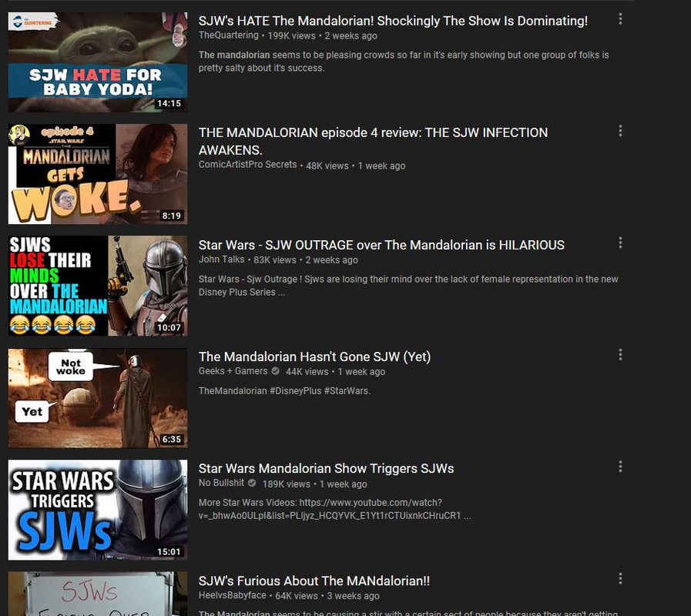Click description 'Star Wars - Sjw Outrage ! Sjws are losing'
The width and height of the screenshot is (691, 616).
(x=408, y=286)
